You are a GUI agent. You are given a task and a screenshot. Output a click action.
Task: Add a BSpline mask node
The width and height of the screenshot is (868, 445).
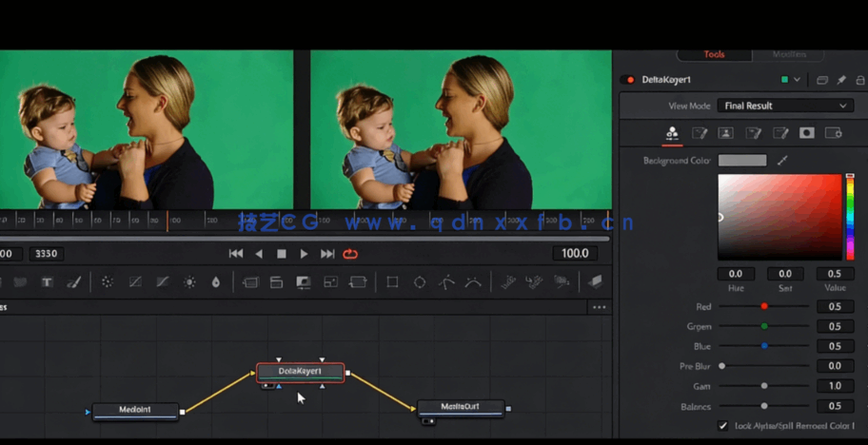(x=473, y=281)
